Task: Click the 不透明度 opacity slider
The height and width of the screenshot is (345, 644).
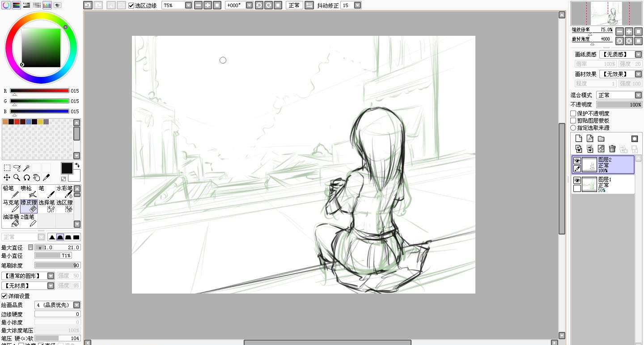Action: 619,104
